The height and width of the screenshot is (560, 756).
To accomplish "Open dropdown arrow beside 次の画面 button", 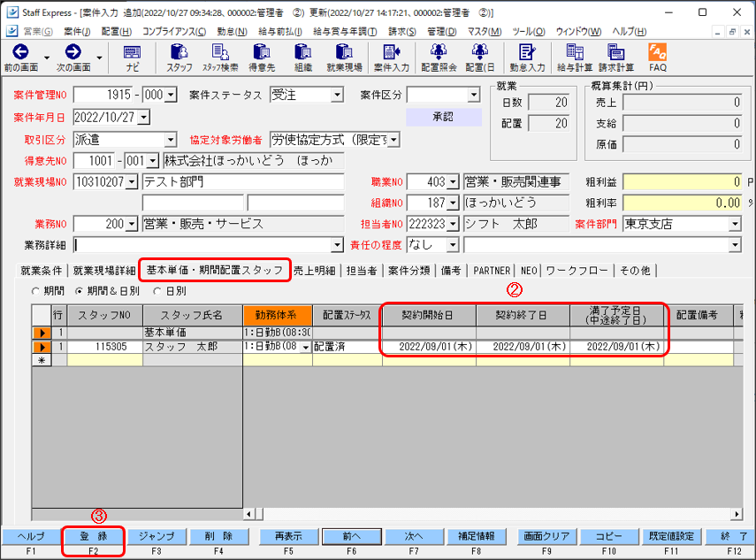I will pos(99,58).
